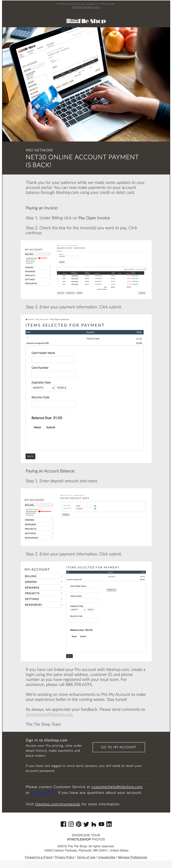Click CONTINUE in the Enter Deposit Data screenshot
The height and width of the screenshot is (868, 172).
[66, 515]
